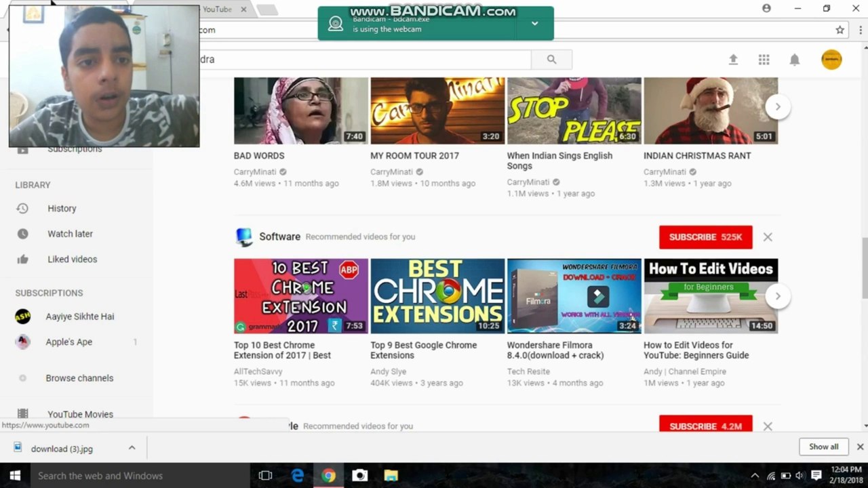Screen dimensions: 868x488
Task: Open Browse channels in the sidebar
Action: coord(79,378)
